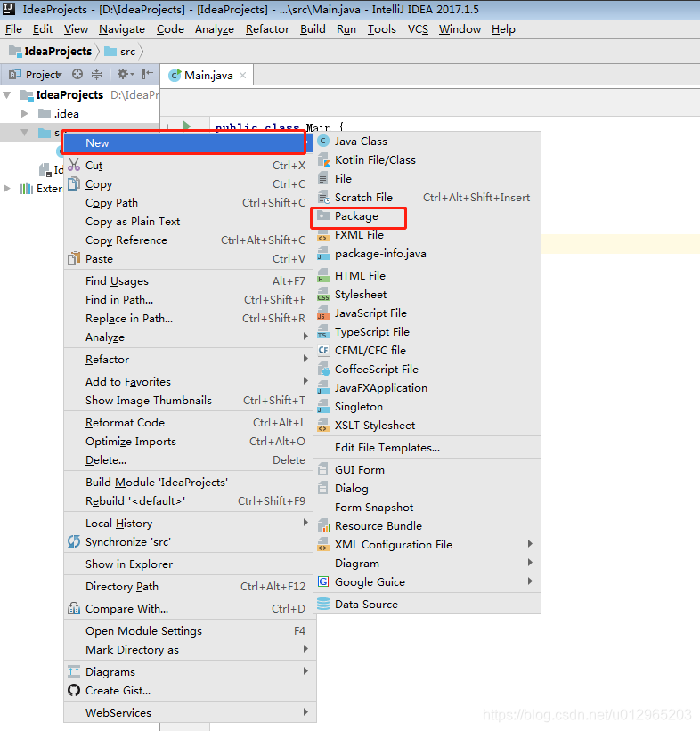Image resolution: width=700 pixels, height=731 pixels.
Task: Click the collapse all icon in Project panel
Action: (96, 74)
